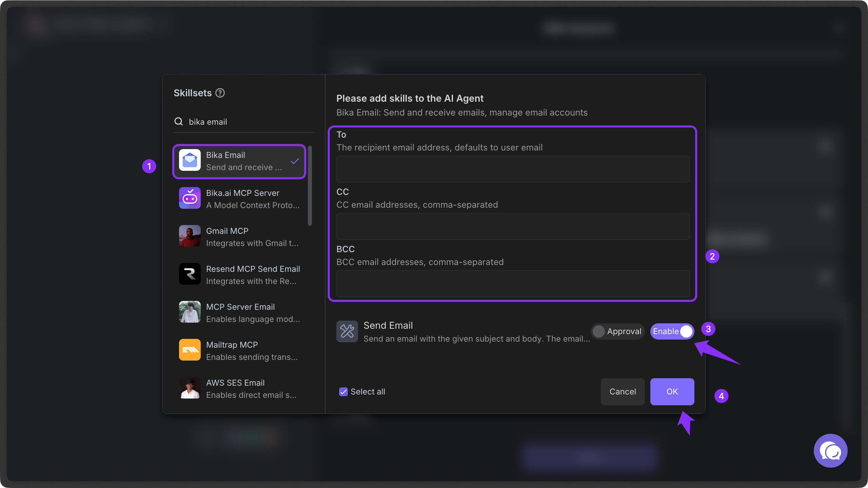Viewport: 868px width, 488px height.
Task: Click the Skillsets help question mark icon
Action: (x=220, y=93)
